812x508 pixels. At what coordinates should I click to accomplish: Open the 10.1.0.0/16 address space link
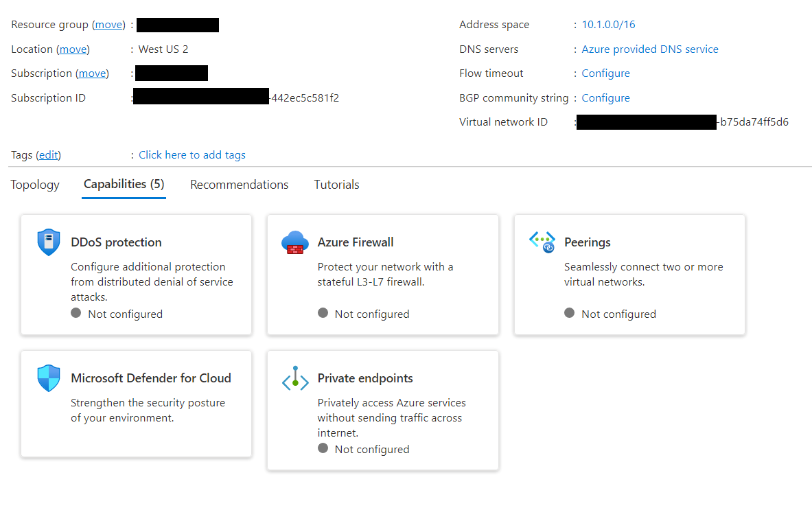point(608,25)
